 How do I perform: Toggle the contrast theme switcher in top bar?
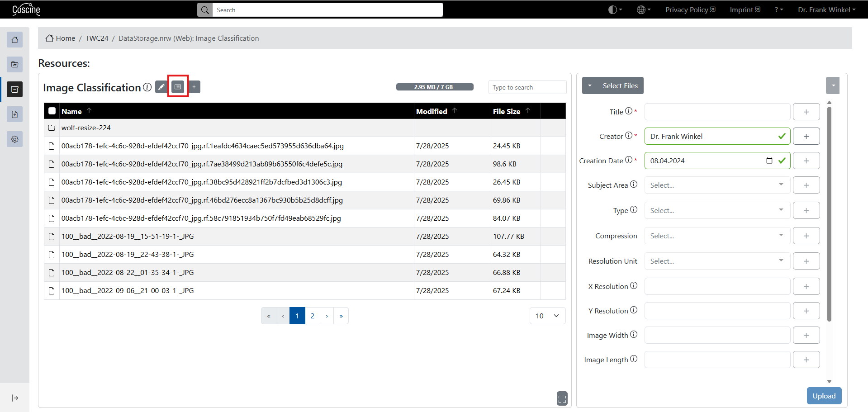tap(615, 10)
